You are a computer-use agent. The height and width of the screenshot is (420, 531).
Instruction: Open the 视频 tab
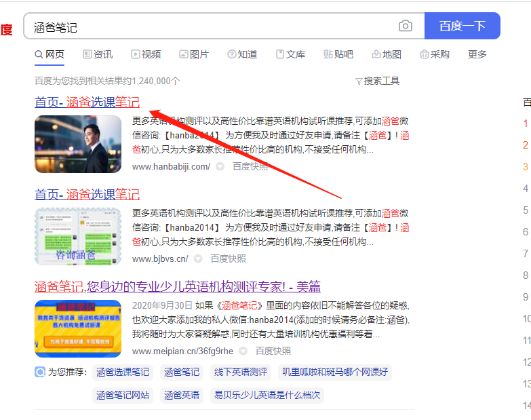(146, 54)
